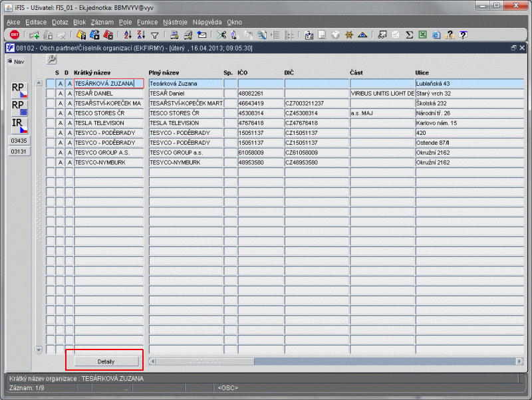Screen dimensions: 532x400
Task: Click the horizontal scrollbar right arrow
Action: pos(519,361)
